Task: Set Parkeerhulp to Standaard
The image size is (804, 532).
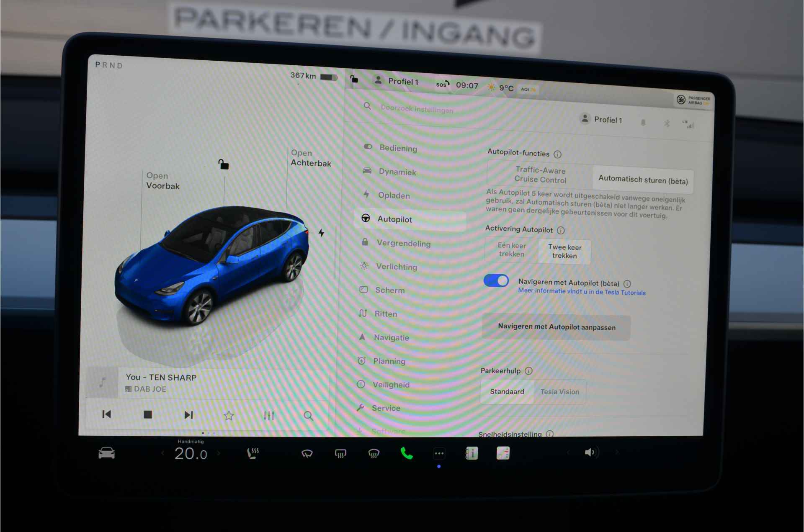Action: coord(507,391)
